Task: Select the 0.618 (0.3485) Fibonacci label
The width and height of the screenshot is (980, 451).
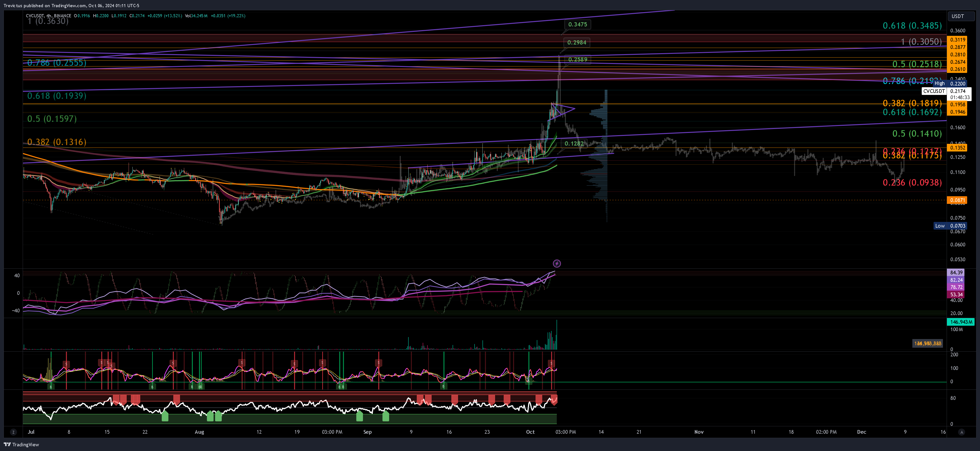Action: (912, 25)
